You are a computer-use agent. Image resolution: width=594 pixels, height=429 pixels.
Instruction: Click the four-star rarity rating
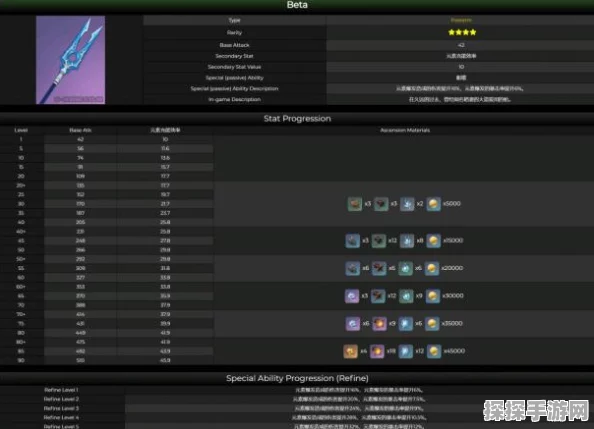pos(462,33)
